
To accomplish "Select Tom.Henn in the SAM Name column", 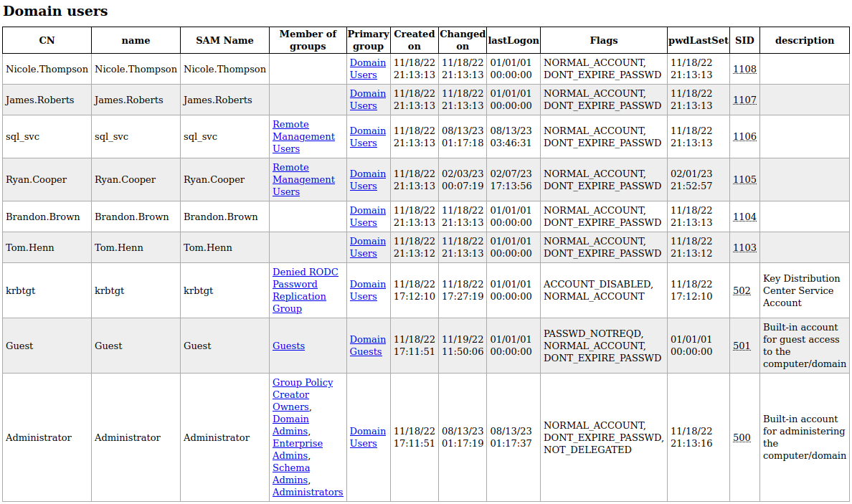I will [x=207, y=247].
